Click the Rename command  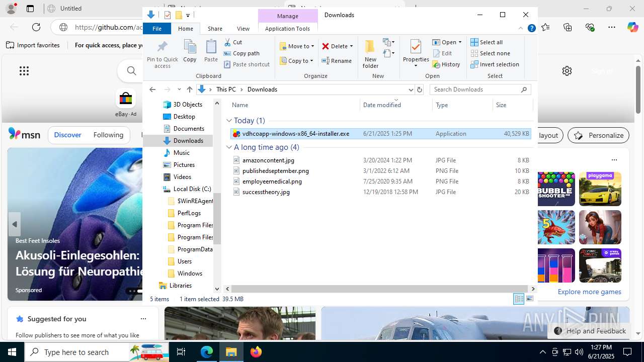pos(337,61)
